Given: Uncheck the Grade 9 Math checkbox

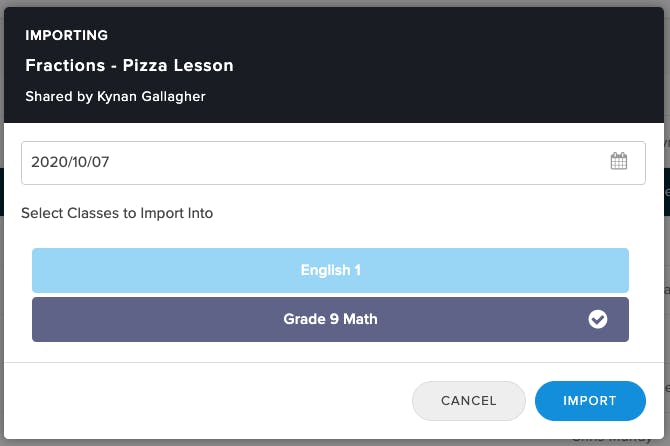Looking at the screenshot, I should coord(597,320).
